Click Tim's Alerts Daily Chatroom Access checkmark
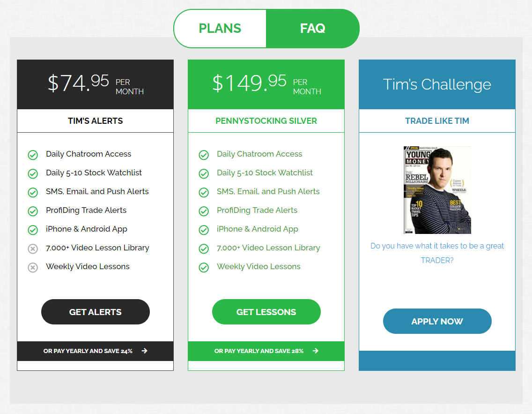This screenshot has height=414, width=532. tap(33, 155)
